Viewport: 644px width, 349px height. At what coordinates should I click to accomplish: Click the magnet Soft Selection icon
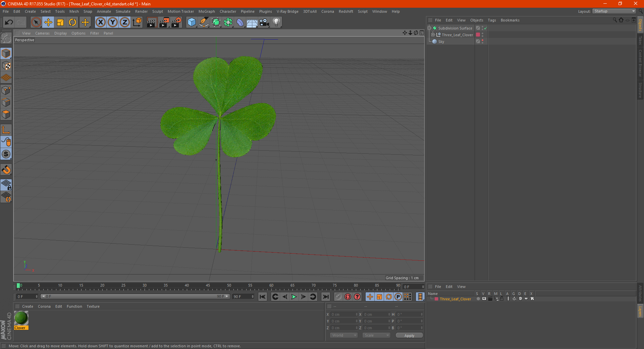pos(6,170)
